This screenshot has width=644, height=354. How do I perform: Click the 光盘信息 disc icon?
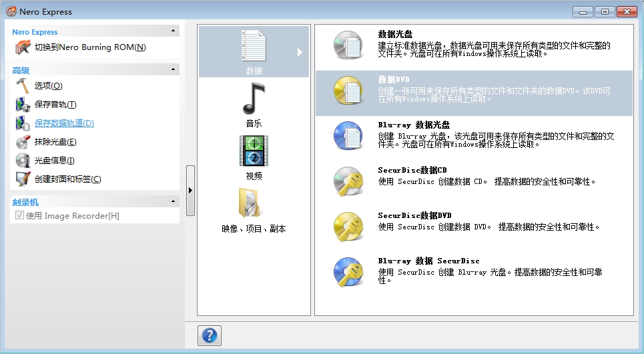(x=23, y=161)
